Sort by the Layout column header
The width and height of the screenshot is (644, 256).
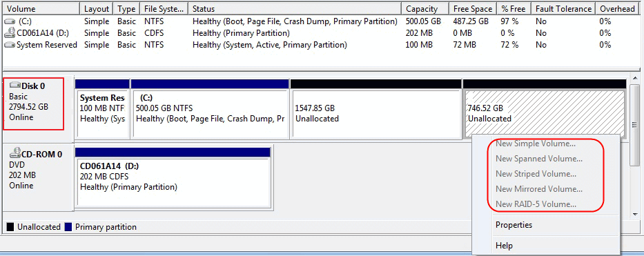tap(97, 8)
